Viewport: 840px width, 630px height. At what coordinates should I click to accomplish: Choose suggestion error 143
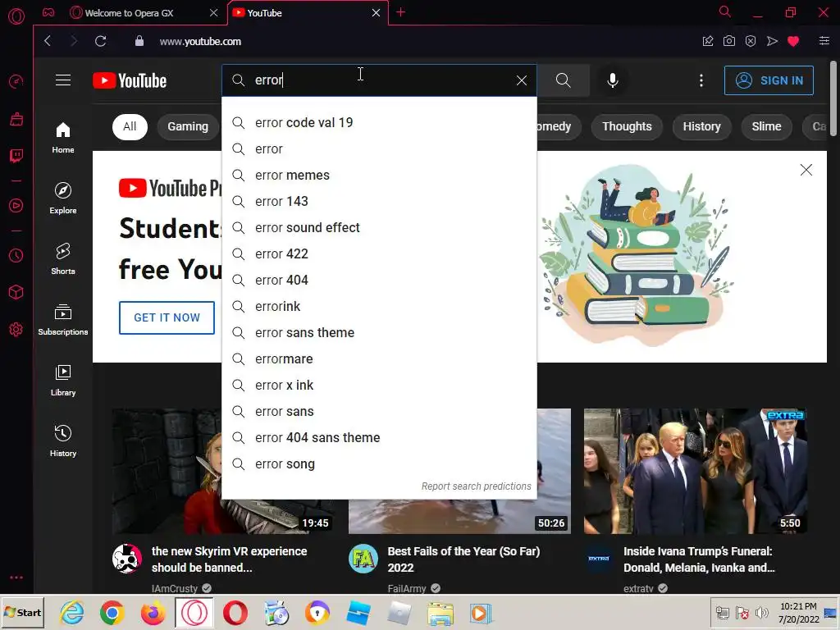point(379,202)
